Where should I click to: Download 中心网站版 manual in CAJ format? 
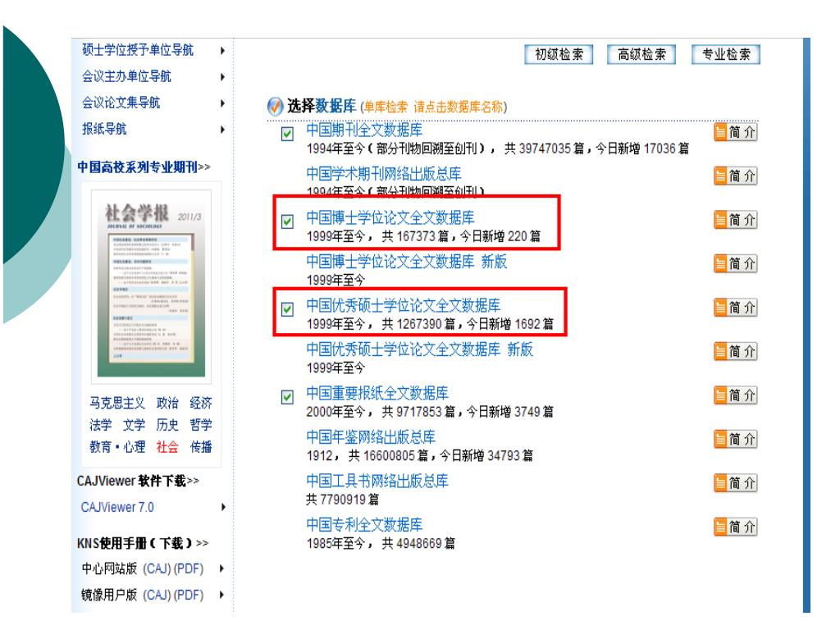coord(157,568)
